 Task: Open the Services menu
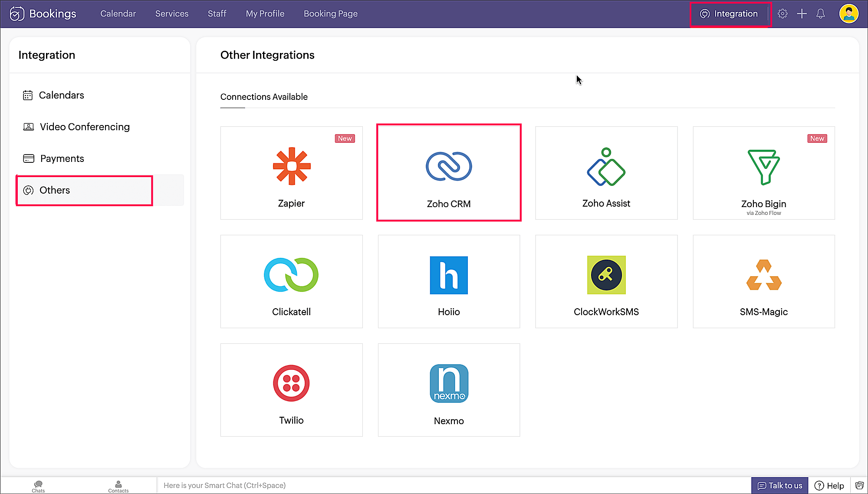172,13
